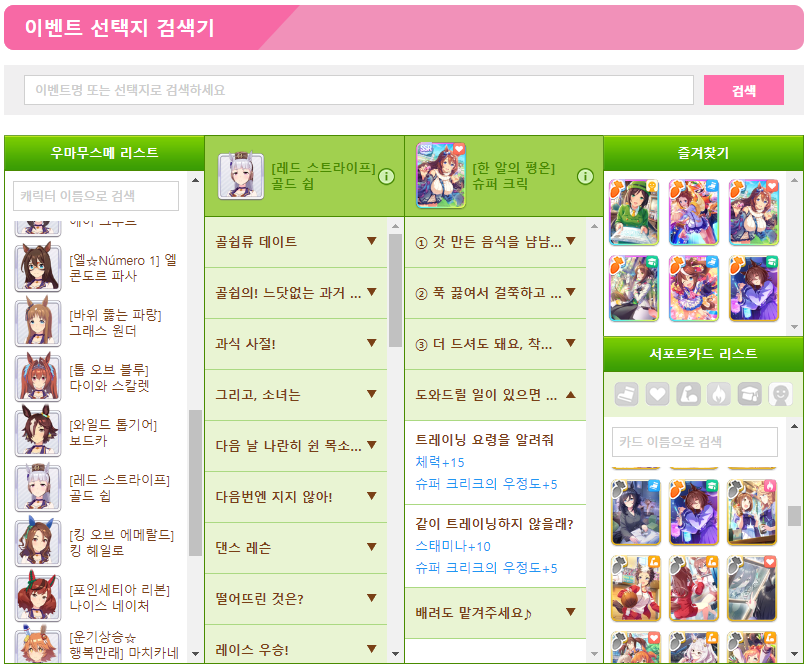
Task: Select the 다이와 스칼렛 character portrait
Action: (38, 378)
